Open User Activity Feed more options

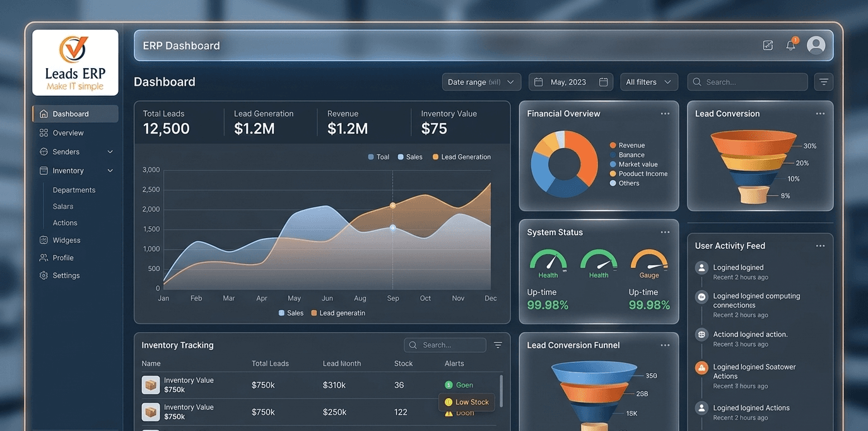820,246
